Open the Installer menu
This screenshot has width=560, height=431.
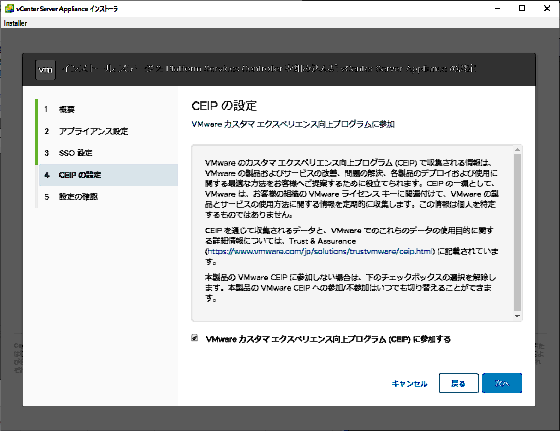point(15,23)
